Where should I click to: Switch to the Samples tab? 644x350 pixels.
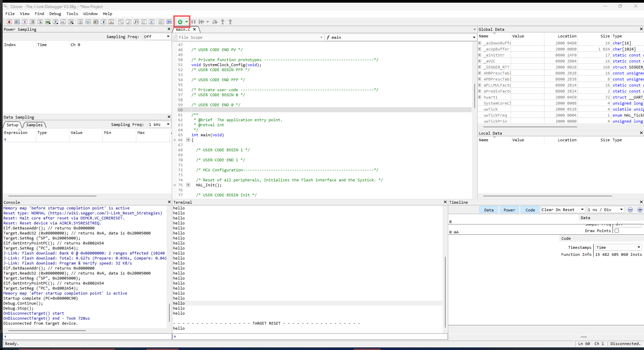[34, 125]
